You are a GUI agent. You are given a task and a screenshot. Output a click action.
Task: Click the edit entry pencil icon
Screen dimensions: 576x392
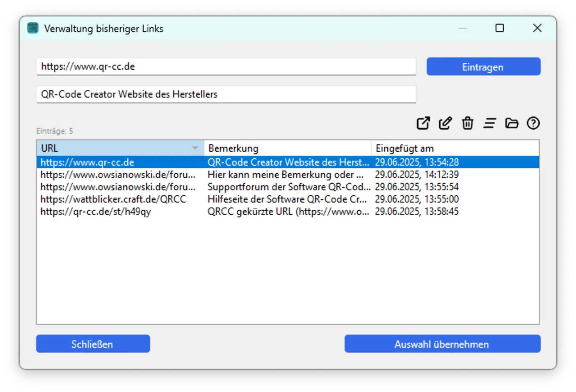point(445,123)
